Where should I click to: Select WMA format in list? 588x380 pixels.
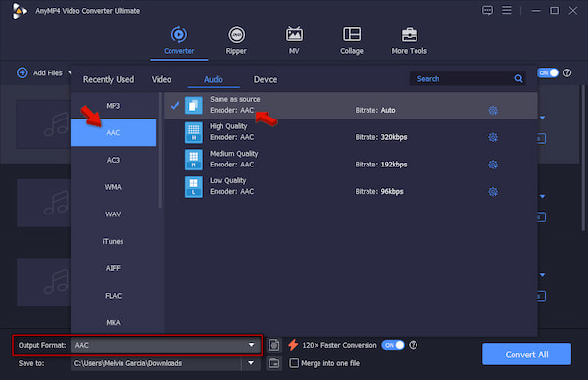pyautogui.click(x=113, y=187)
